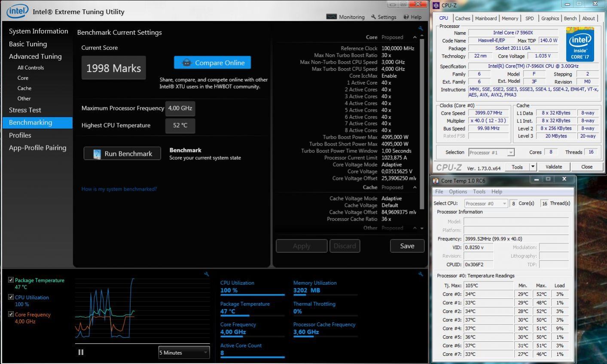The height and width of the screenshot is (364, 607).
Task: Switch to CPU-Z Mainboard tab
Action: pyautogui.click(x=486, y=18)
